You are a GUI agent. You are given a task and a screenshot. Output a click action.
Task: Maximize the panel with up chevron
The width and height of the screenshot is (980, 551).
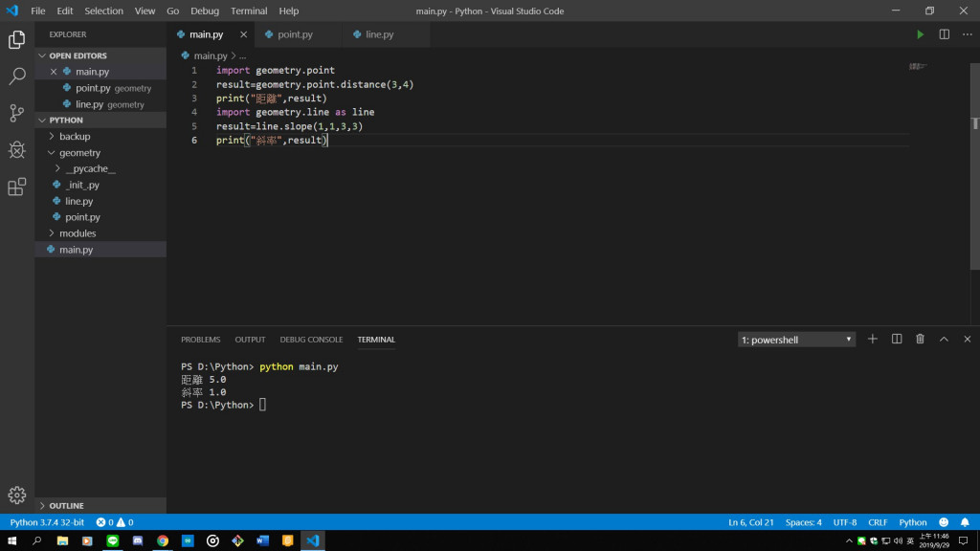[x=944, y=340]
